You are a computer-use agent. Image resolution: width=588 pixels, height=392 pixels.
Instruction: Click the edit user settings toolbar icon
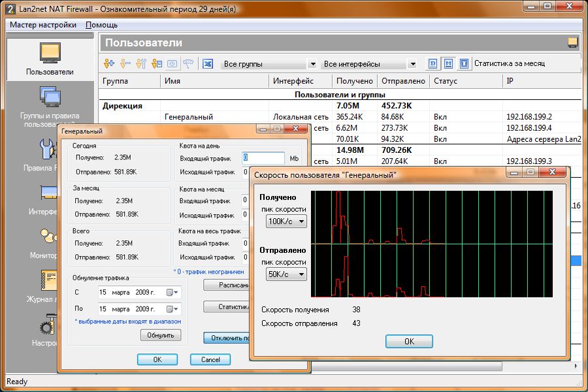[x=140, y=64]
